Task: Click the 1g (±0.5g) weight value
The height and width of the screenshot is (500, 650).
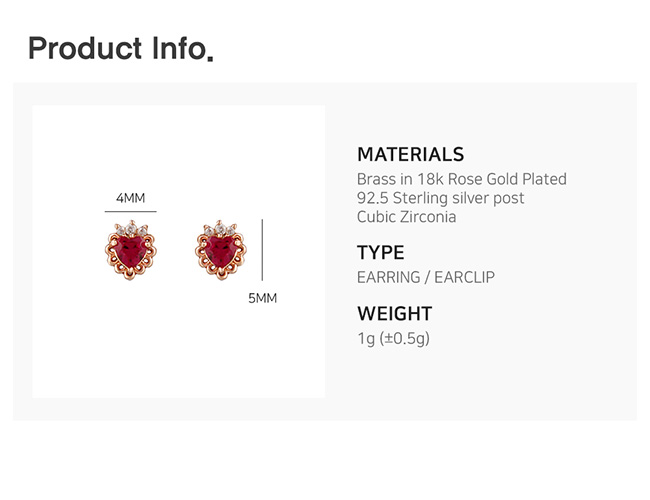Action: click(393, 338)
